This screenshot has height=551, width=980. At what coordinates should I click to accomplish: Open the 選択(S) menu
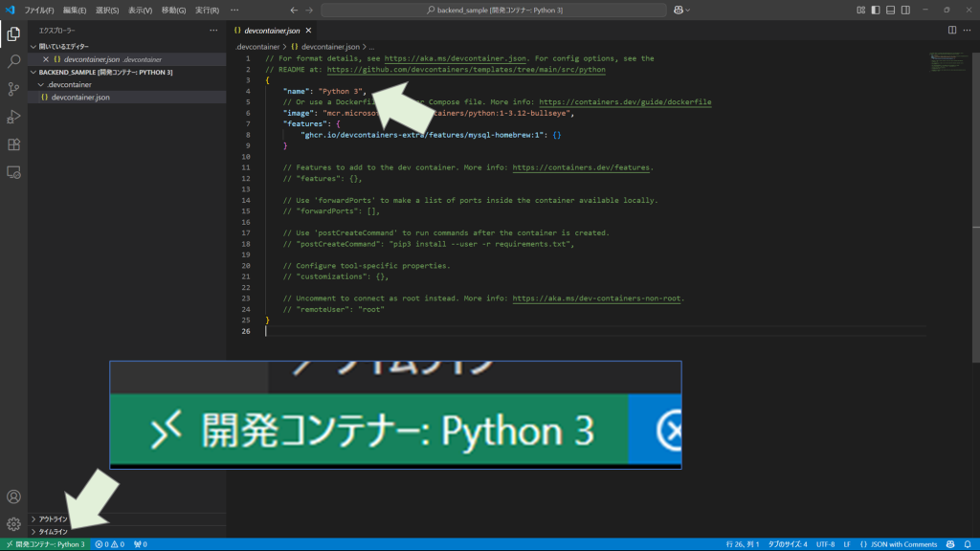click(x=107, y=10)
